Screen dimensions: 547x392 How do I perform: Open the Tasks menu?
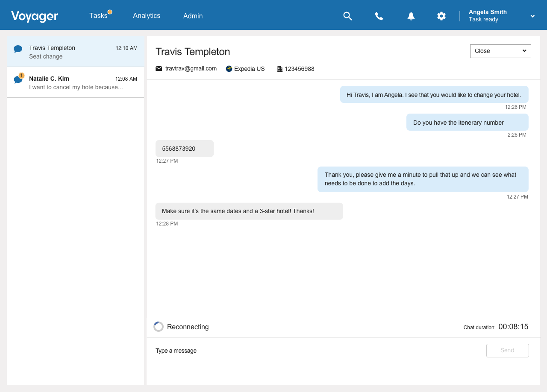[x=98, y=16]
